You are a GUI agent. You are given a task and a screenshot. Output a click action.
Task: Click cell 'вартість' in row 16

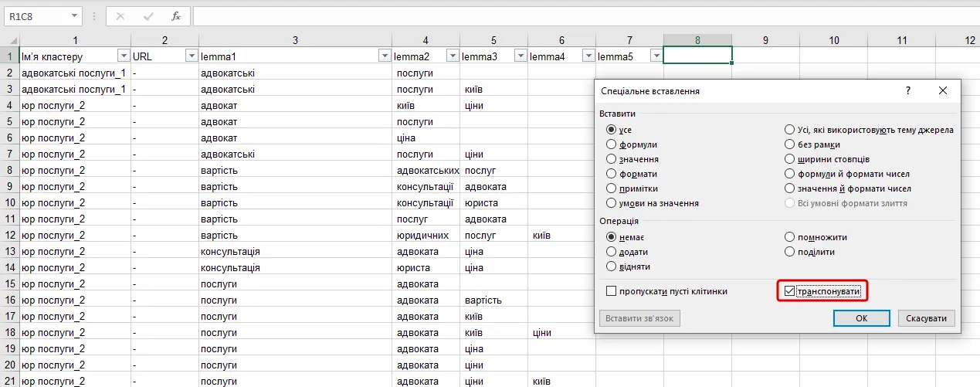coord(493,300)
